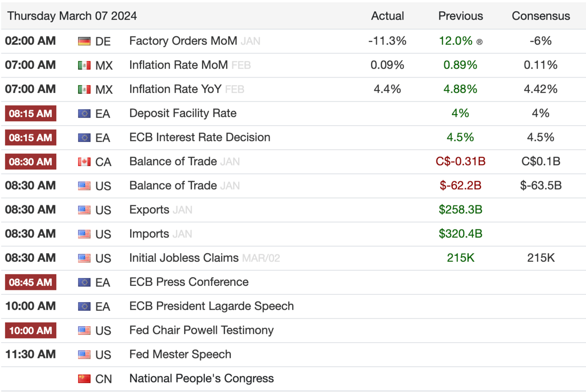
Task: Open the Mexico Inflation Rate YoY indicator
Action: coord(175,89)
